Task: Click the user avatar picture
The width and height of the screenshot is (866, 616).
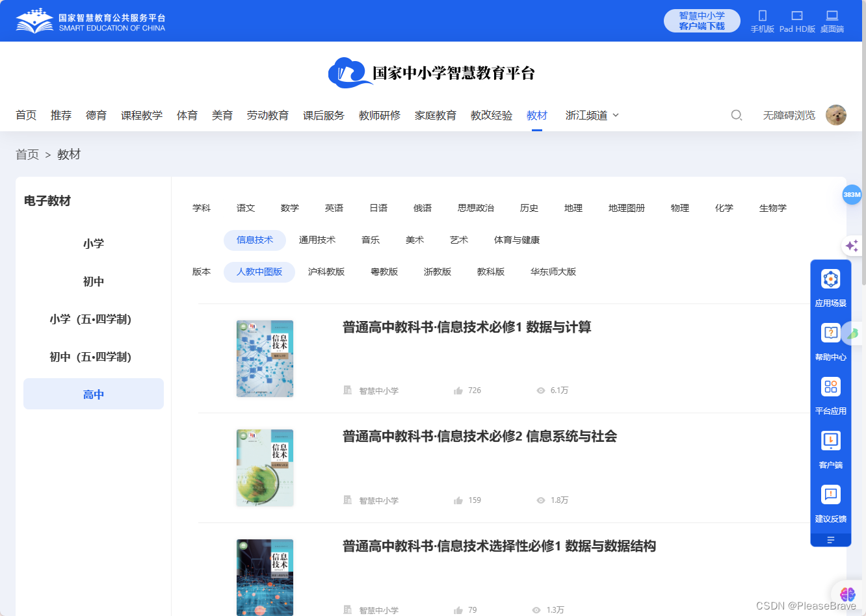Action: coord(836,115)
